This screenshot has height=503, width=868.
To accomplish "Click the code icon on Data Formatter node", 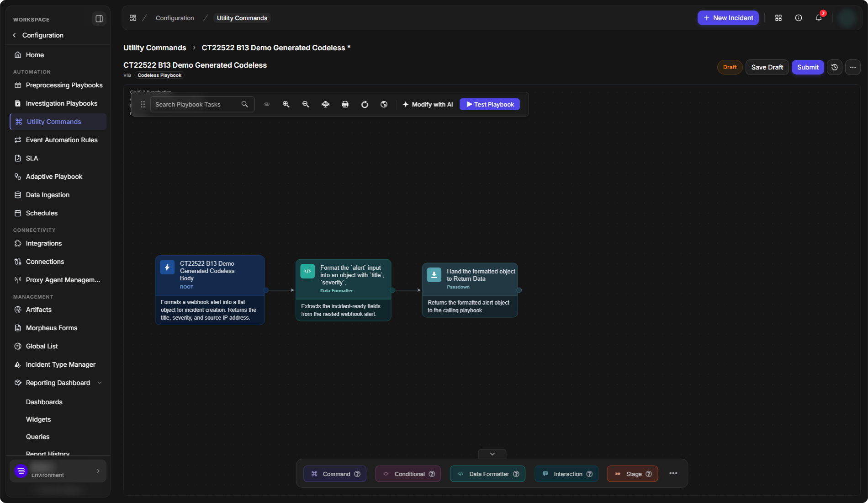I will 307,271.
